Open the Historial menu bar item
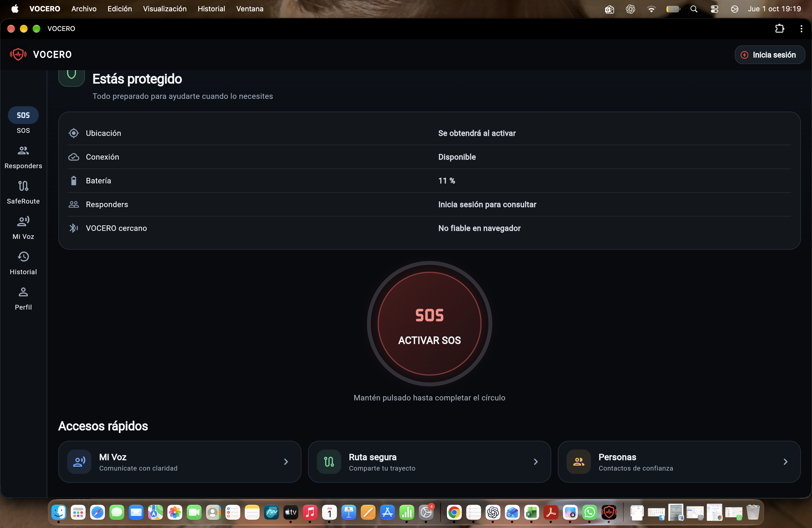 tap(212, 9)
